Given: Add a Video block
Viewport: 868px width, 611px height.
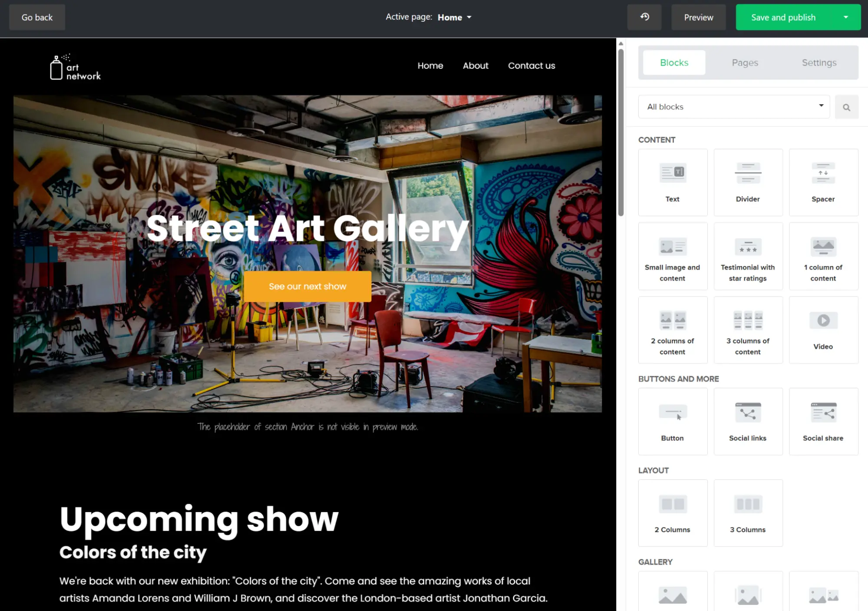Looking at the screenshot, I should coord(823,330).
